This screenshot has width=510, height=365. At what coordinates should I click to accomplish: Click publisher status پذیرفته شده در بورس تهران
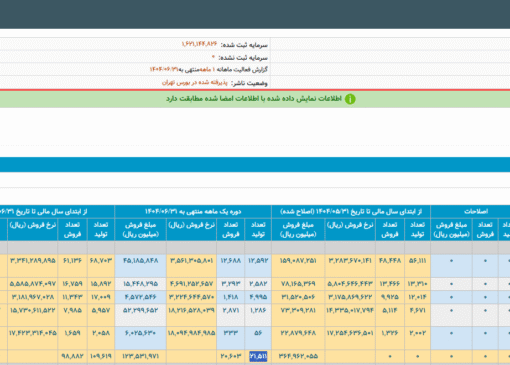[x=195, y=82]
